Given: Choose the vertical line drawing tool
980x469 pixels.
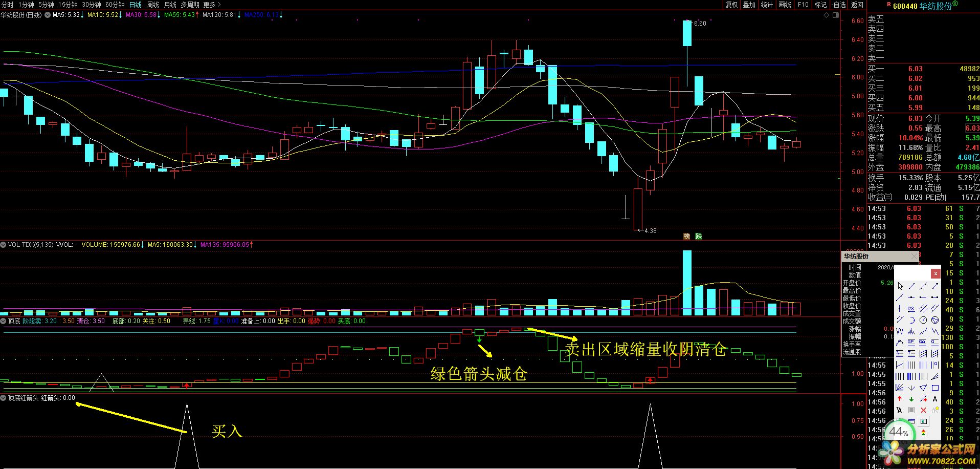Looking at the screenshot, I should (x=900, y=309).
